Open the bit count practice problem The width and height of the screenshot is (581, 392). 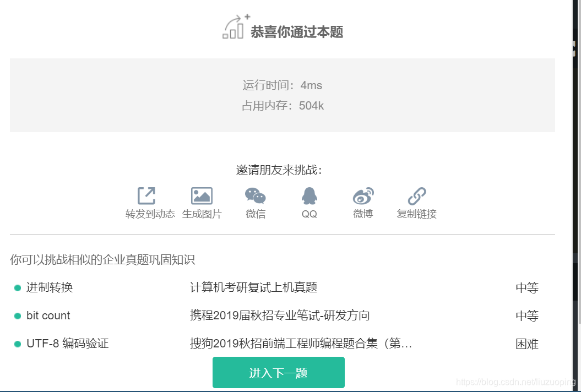(x=48, y=315)
